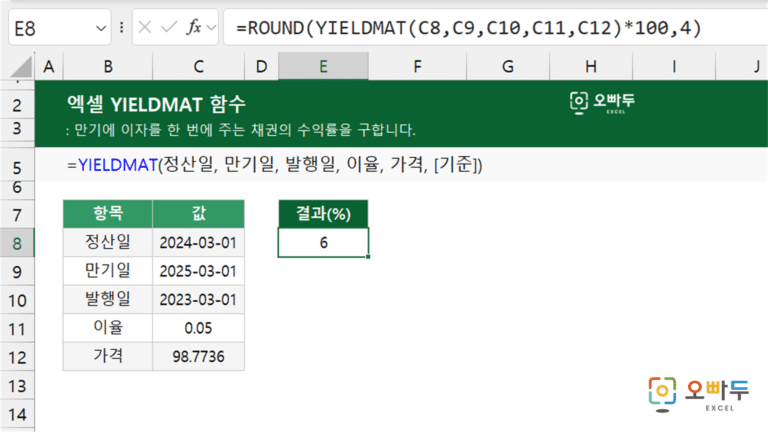Screen dimensions: 768x432
Task: Click the Select All corner triangle
Action: tap(21, 67)
